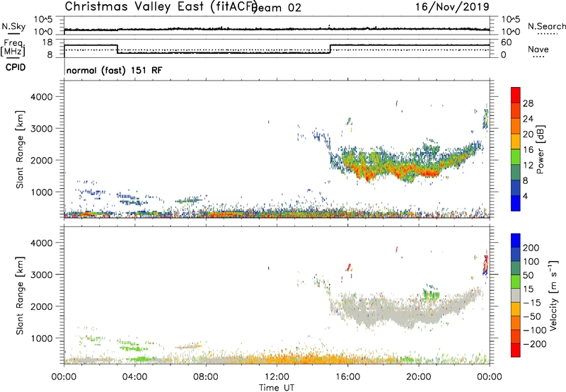Viewport: 566px width, 392px height.
Task: Click the "4000" tick on the power panel
Action: point(42,97)
